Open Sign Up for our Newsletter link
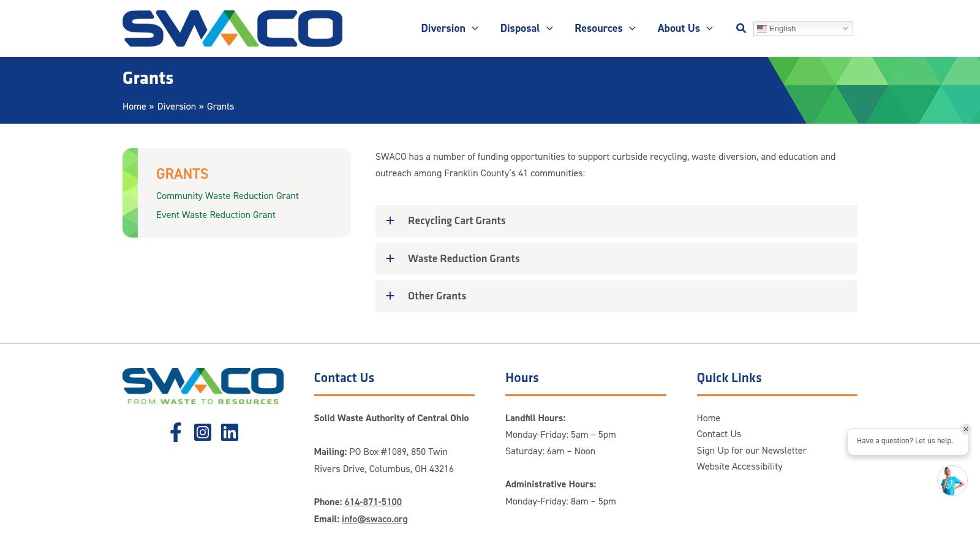This screenshot has width=980, height=551. click(752, 451)
